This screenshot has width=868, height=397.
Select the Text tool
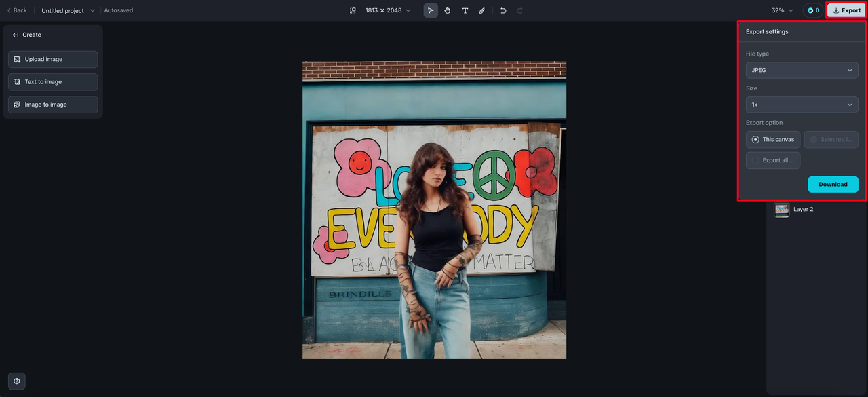tap(465, 10)
